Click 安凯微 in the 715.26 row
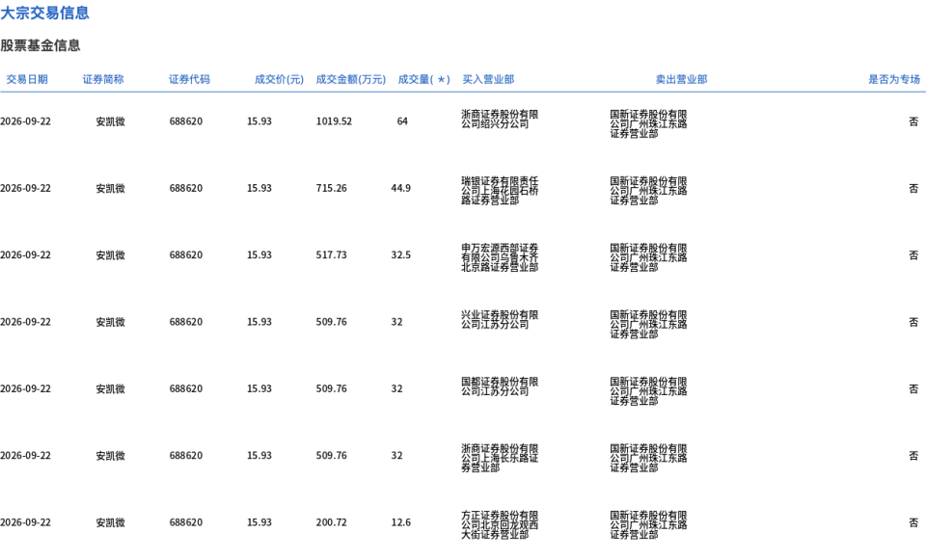Image resolution: width=926 pixels, height=560 pixels. (x=110, y=188)
